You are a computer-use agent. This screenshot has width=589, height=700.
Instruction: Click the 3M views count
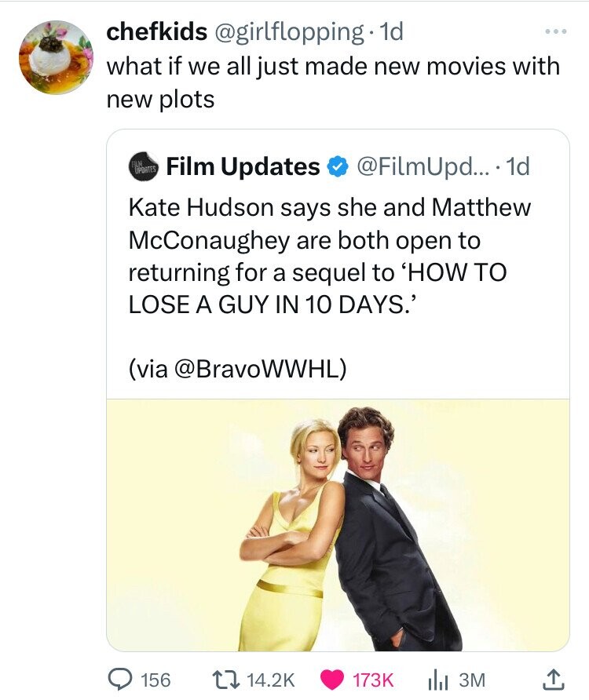click(x=472, y=680)
